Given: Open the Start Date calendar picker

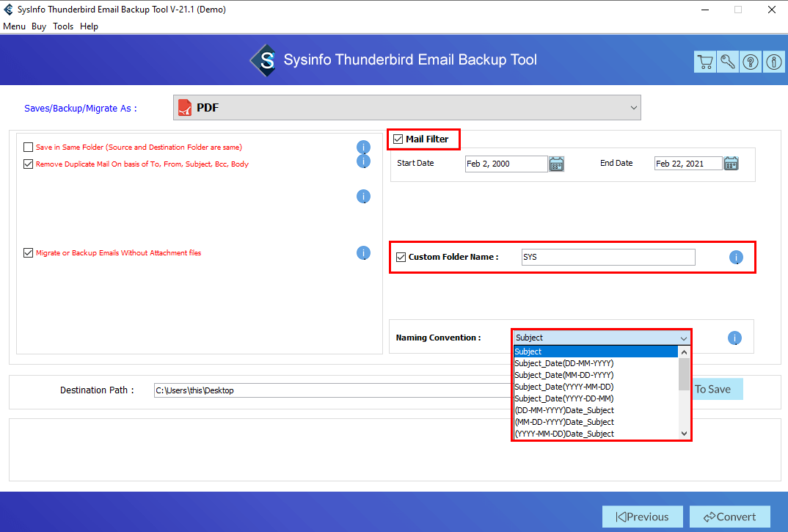Looking at the screenshot, I should point(557,164).
